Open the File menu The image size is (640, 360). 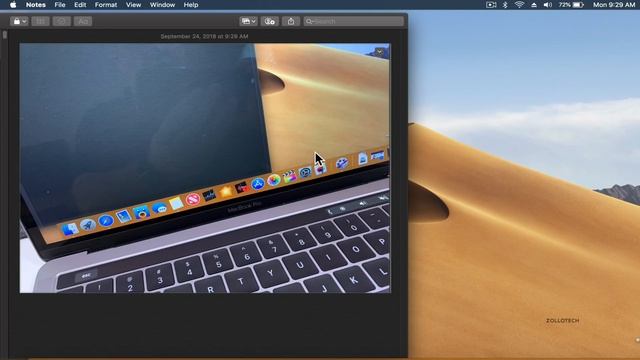pyautogui.click(x=60, y=5)
